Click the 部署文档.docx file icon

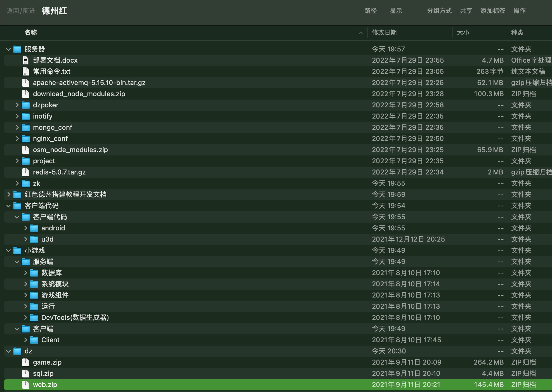click(26, 60)
